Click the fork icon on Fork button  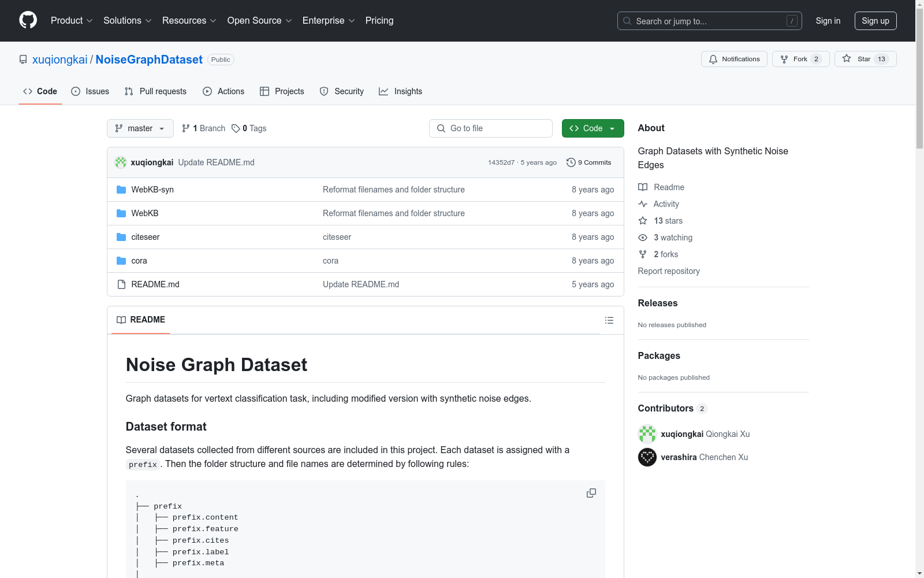784,59
